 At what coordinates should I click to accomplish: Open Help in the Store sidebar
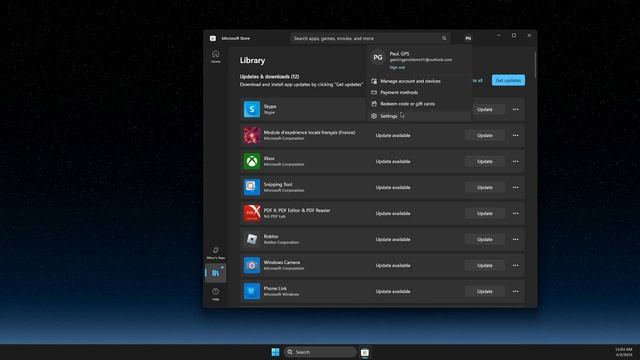(x=216, y=294)
